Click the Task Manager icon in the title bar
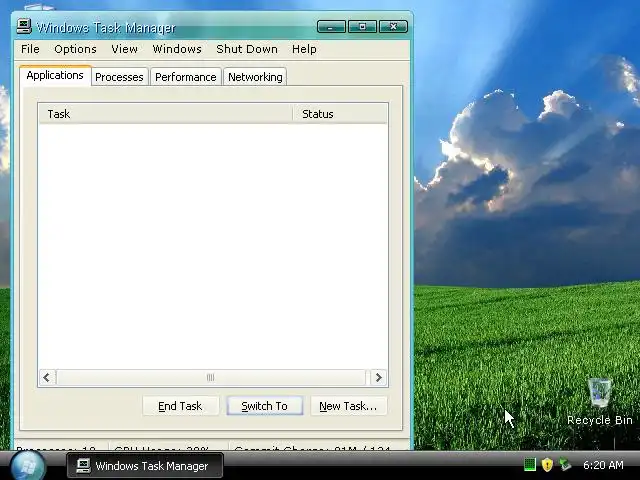This screenshot has height=480, width=640. point(24,27)
